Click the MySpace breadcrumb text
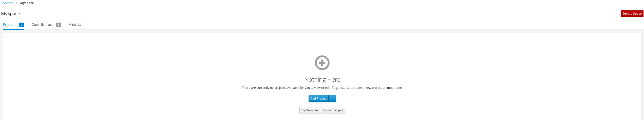The height and width of the screenshot is (120, 644). (x=27, y=3)
